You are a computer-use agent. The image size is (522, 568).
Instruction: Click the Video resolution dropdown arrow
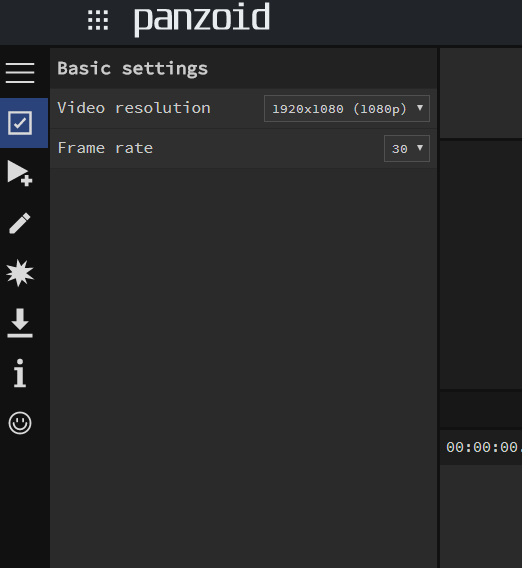click(420, 108)
